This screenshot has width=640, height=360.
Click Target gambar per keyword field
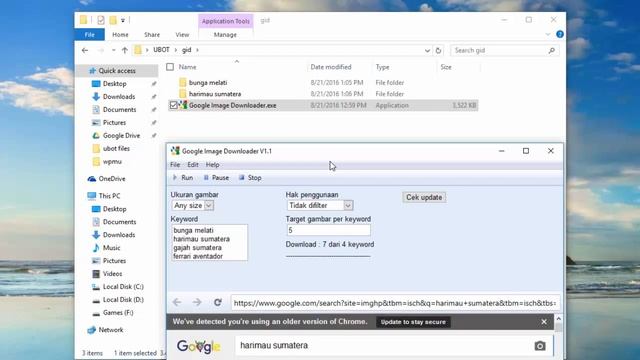pyautogui.click(x=329, y=230)
